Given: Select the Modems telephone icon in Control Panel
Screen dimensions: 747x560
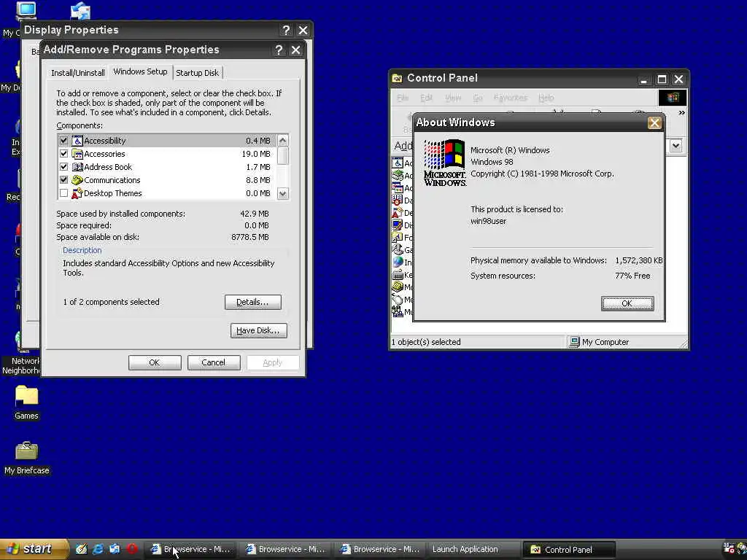Looking at the screenshot, I should (x=398, y=287).
